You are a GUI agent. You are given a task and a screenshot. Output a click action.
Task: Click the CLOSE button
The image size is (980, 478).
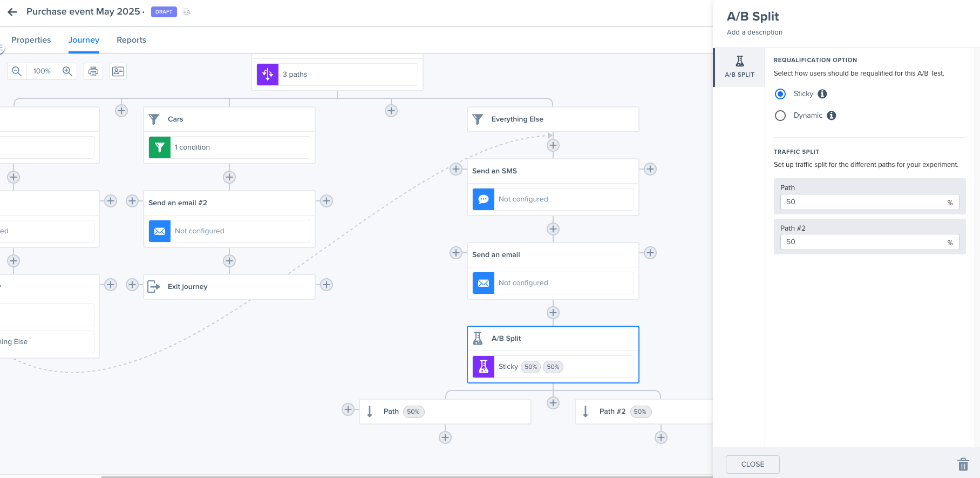(753, 464)
